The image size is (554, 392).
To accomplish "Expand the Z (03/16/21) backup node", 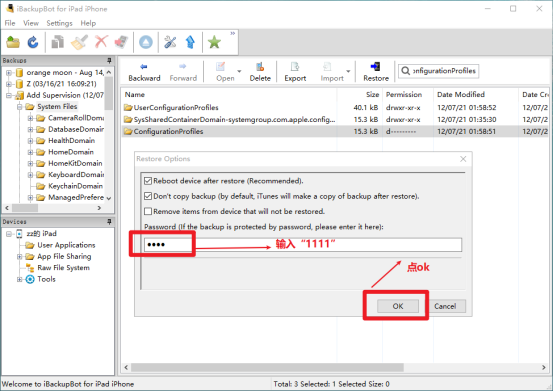I will 9,84.
